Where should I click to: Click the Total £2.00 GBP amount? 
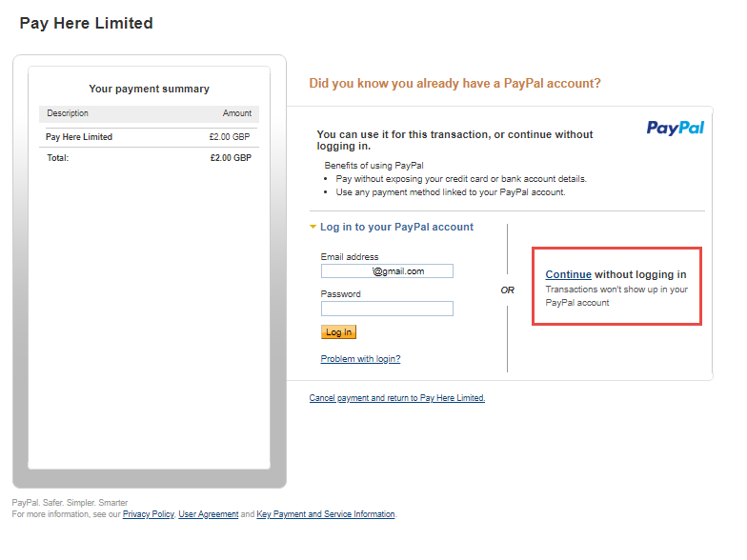pyautogui.click(x=231, y=158)
